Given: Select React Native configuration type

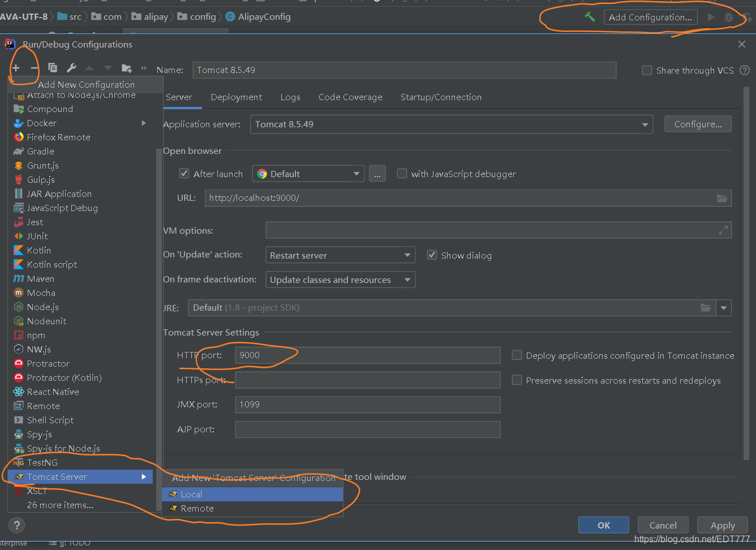Looking at the screenshot, I should pyautogui.click(x=80, y=392).
